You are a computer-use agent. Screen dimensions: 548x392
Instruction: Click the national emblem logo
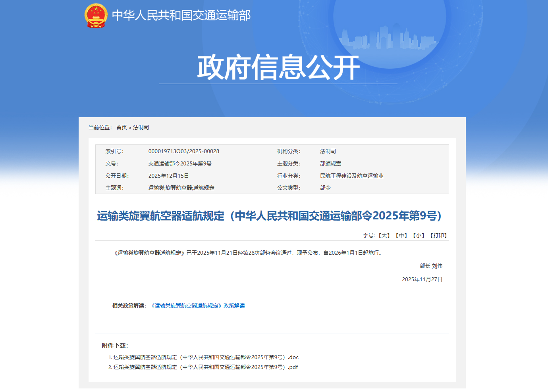click(x=95, y=15)
